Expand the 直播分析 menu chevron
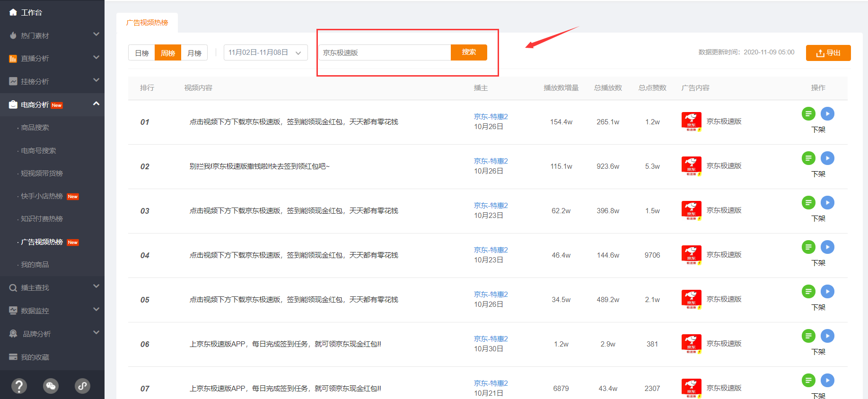 pyautogui.click(x=96, y=57)
